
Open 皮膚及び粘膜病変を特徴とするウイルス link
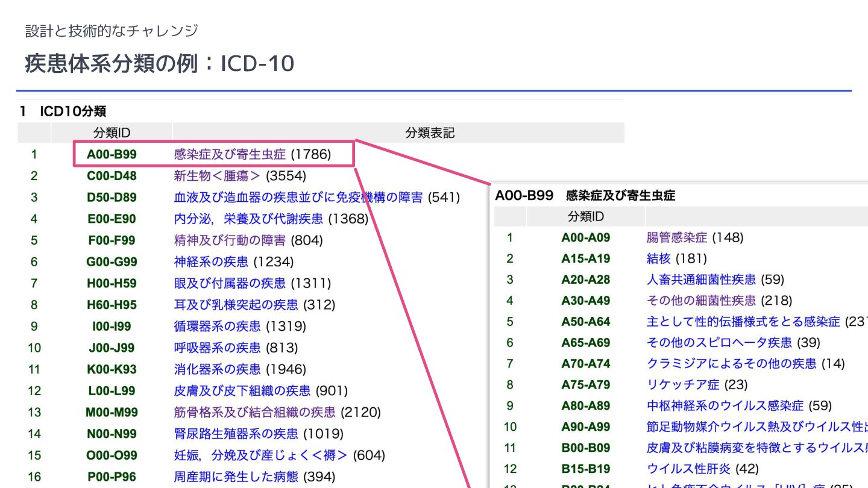(757, 448)
